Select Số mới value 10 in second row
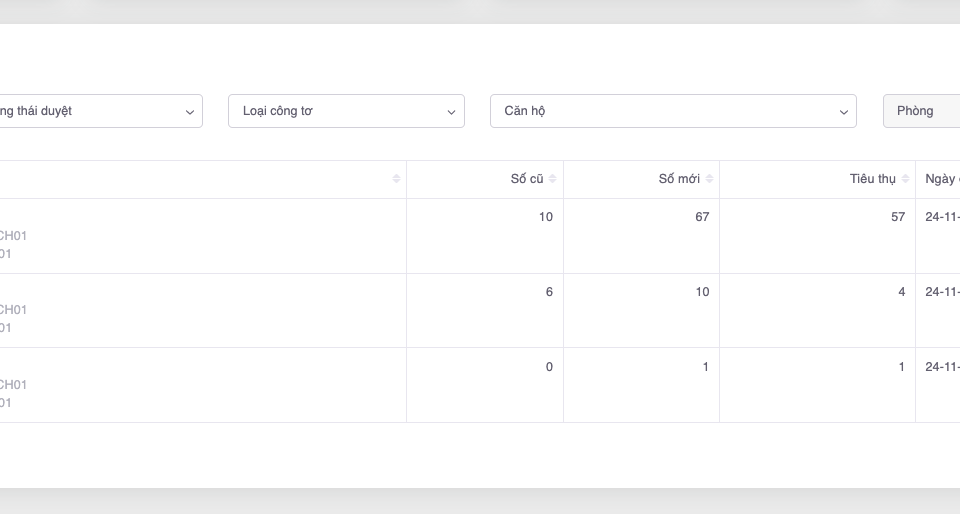Screen dimensions: 960x514 702,292
